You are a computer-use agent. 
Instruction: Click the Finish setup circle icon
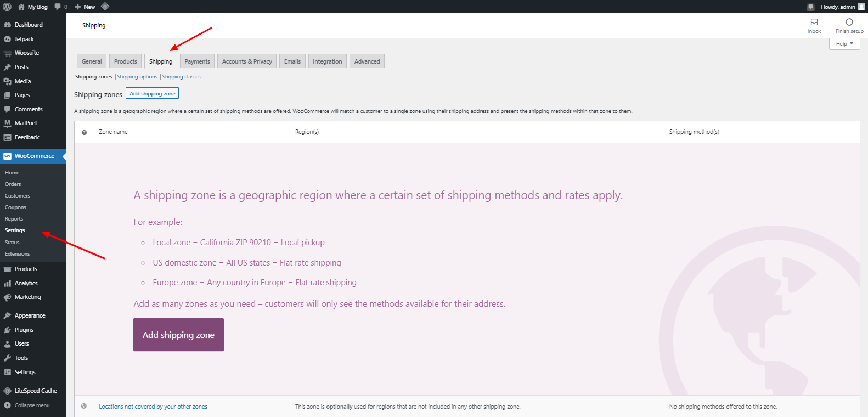point(849,22)
